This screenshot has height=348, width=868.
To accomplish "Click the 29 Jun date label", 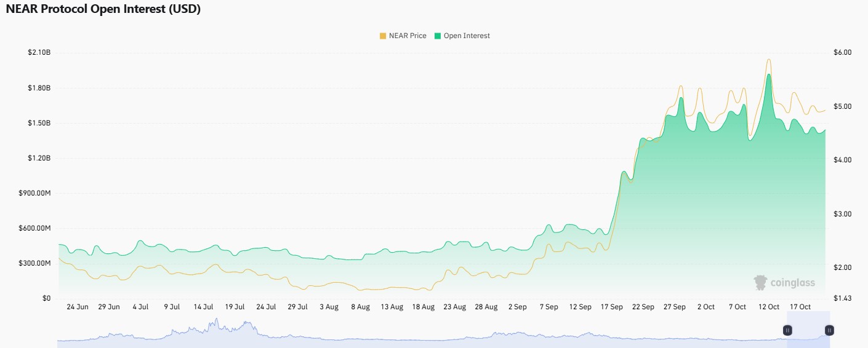I will tap(109, 307).
